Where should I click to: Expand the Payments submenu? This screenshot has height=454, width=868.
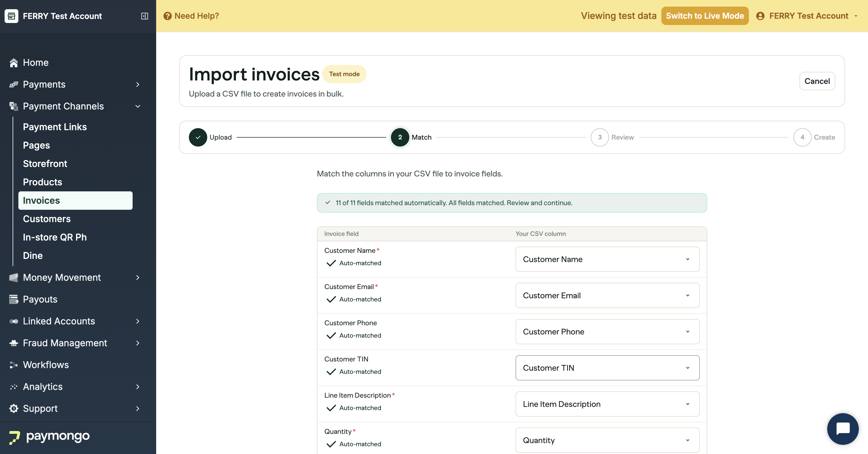(x=137, y=84)
